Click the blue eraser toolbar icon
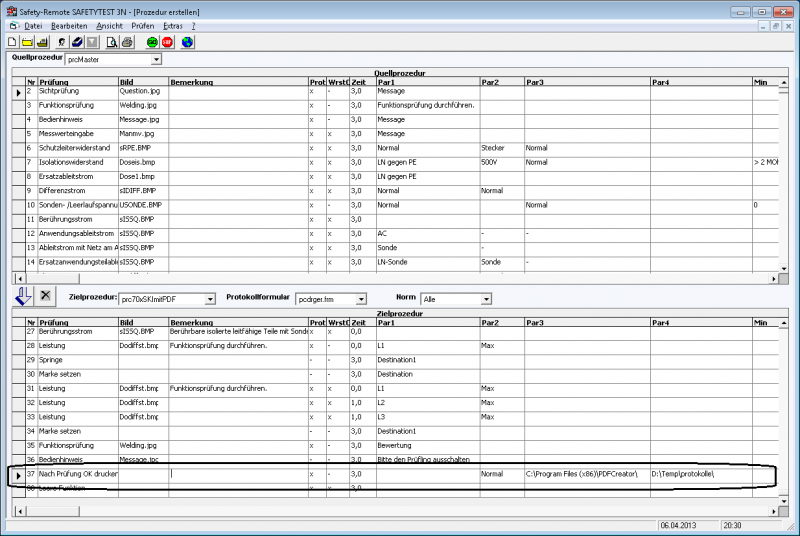Viewport: 800px width, 536px height. (77, 42)
